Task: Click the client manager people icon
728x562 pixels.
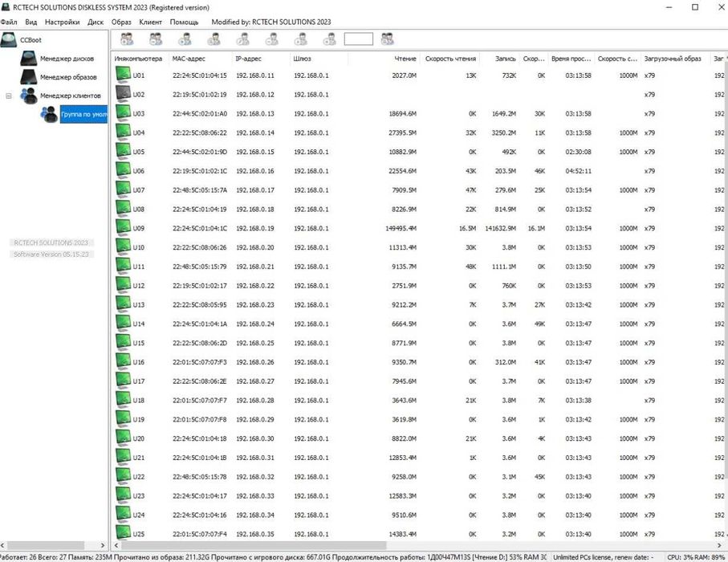Action: 28,96
